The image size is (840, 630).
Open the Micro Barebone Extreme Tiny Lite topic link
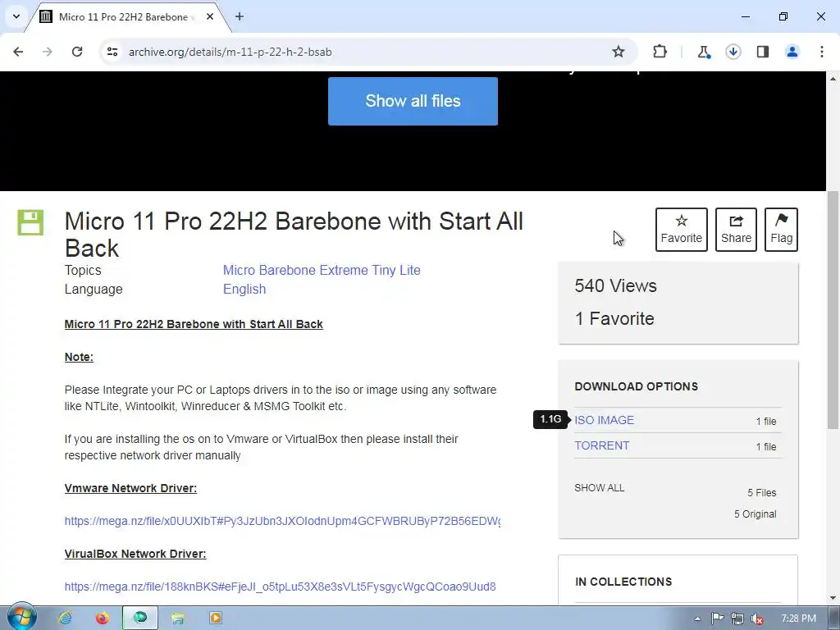(x=322, y=270)
